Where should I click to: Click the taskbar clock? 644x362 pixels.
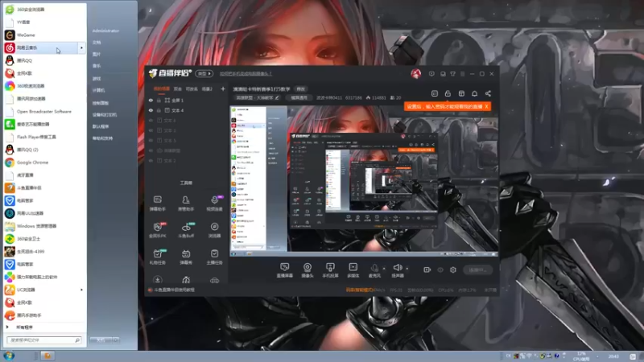pos(613,356)
